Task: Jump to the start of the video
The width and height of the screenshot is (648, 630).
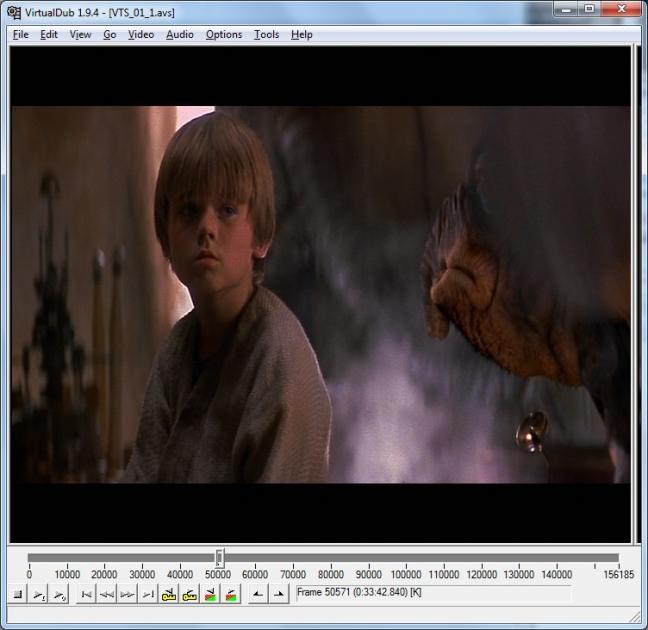Action: tap(86, 594)
